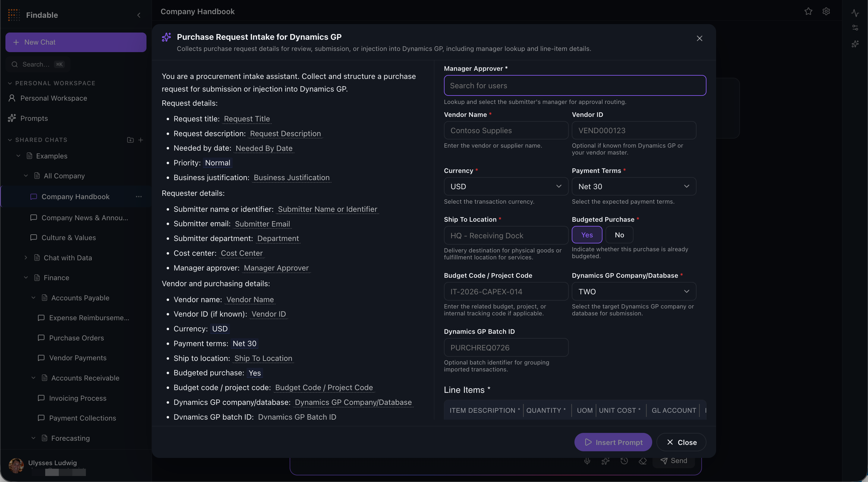Click the Insert Prompt button
The image size is (868, 482).
pos(613,442)
